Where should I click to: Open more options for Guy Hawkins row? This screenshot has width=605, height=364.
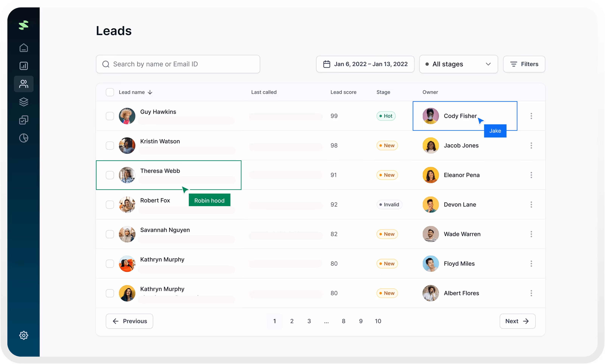531,116
